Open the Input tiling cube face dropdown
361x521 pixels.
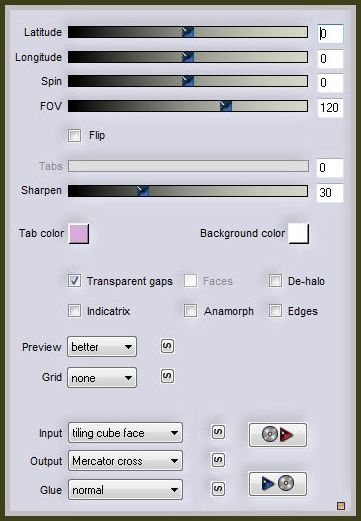[x=125, y=433]
